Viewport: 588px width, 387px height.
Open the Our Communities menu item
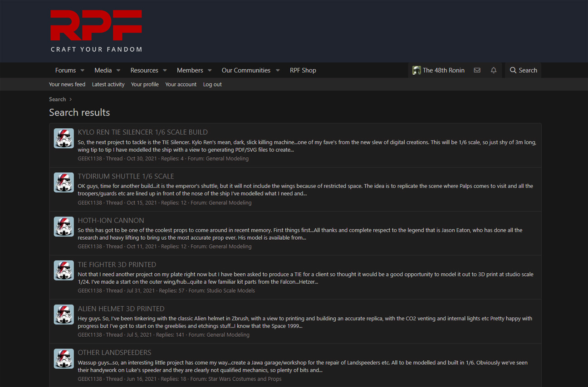pyautogui.click(x=246, y=70)
